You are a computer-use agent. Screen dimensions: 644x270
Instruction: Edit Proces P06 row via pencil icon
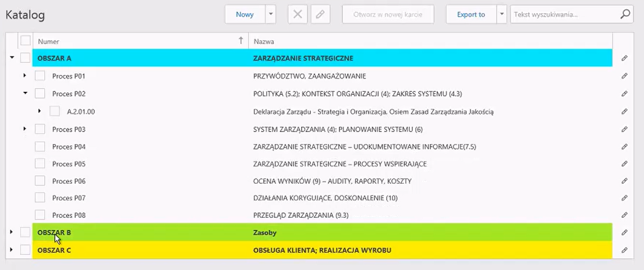point(624,181)
